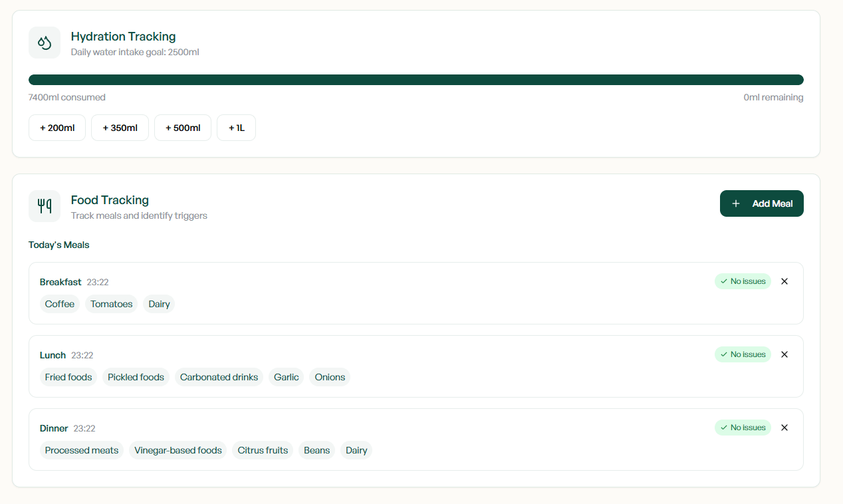Select the Onions tag in Lunch
Screen dimensions: 843x504
(x=330, y=377)
